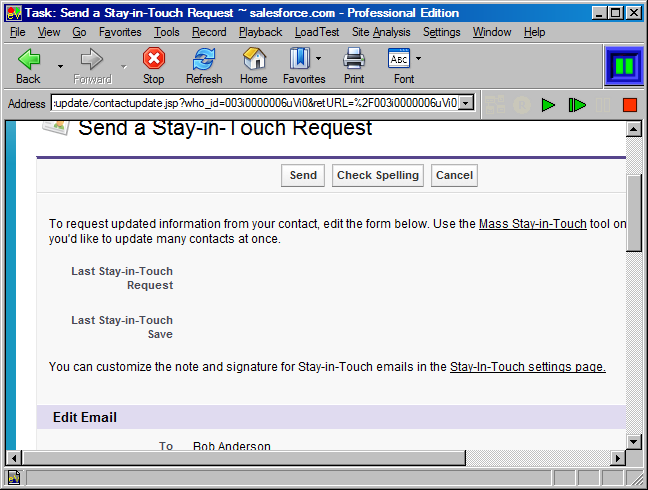Open the Address bar dropdown
Viewport: 648px width, 490px height.
pos(466,103)
